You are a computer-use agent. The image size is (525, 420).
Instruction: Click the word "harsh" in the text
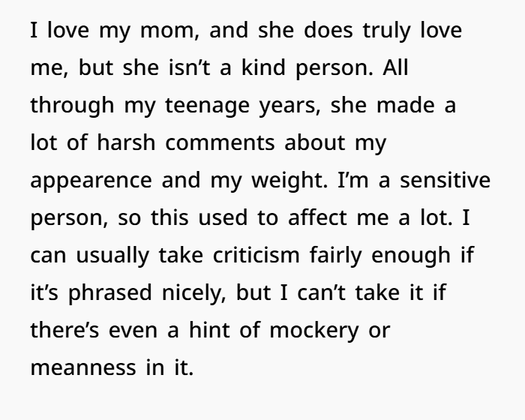[x=126, y=142]
